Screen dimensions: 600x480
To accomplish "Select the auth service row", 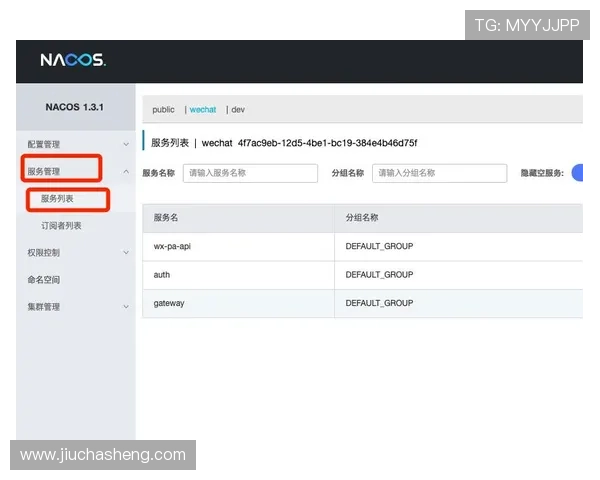I will (162, 274).
